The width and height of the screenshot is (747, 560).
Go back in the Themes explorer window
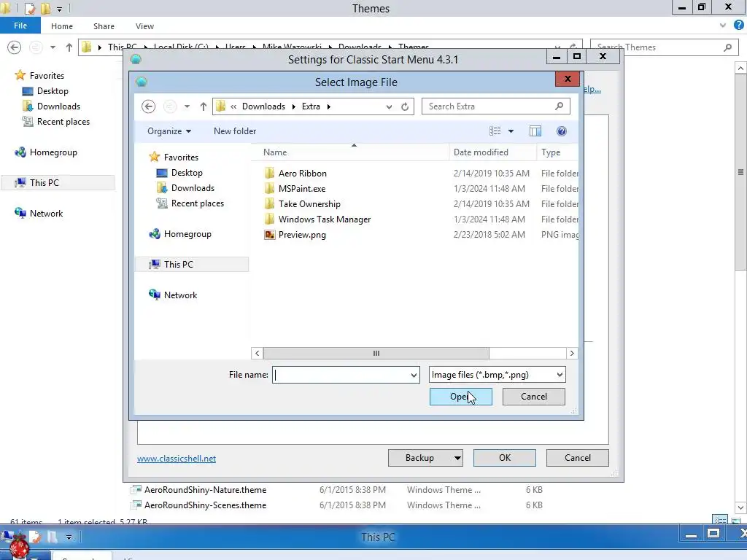tap(15, 47)
